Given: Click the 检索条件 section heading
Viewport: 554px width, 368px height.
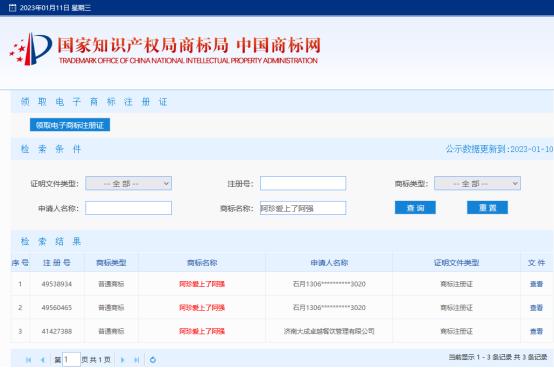Looking at the screenshot, I should coord(51,149).
